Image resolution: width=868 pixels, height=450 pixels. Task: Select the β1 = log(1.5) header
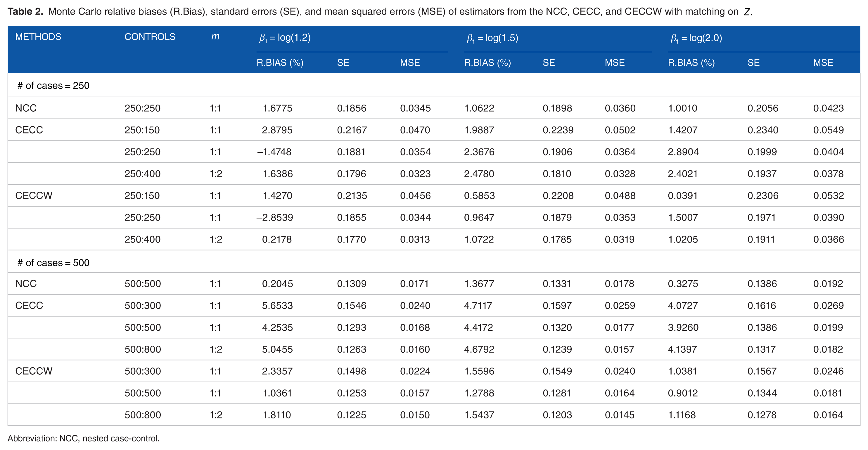click(492, 38)
